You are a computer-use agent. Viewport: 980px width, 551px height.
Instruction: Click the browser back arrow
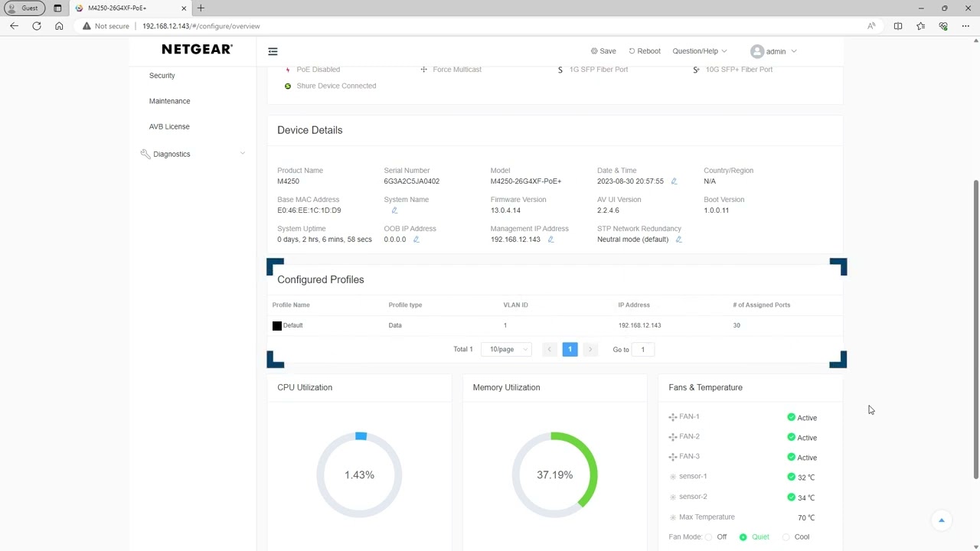pyautogui.click(x=14, y=26)
